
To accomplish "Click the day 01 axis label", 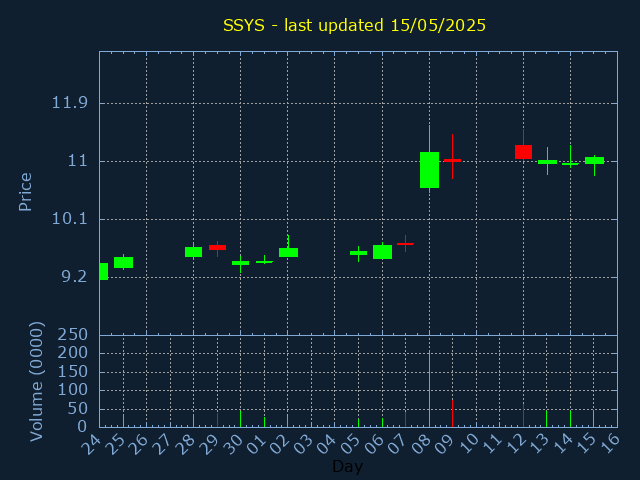I will click(x=256, y=443).
